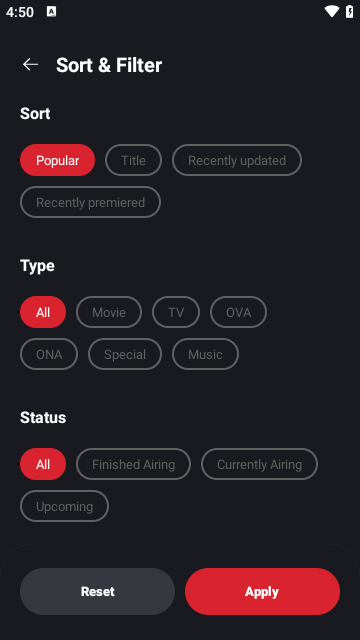
Task: Reset all filters
Action: 98,591
